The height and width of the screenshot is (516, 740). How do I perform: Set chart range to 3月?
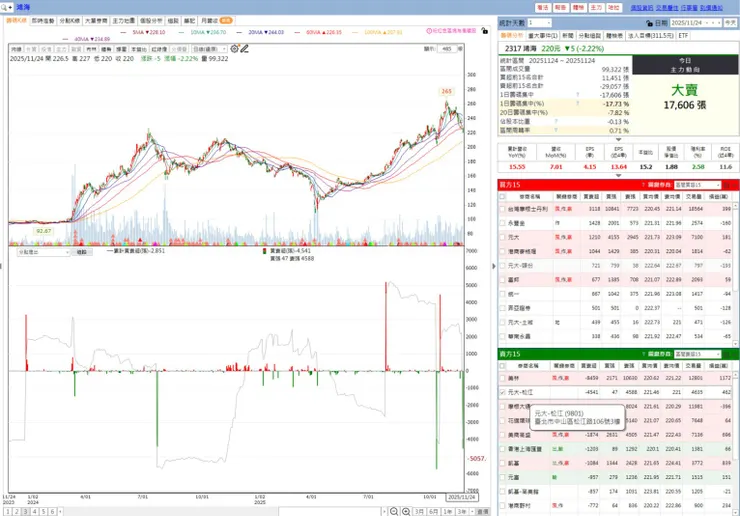(419, 512)
